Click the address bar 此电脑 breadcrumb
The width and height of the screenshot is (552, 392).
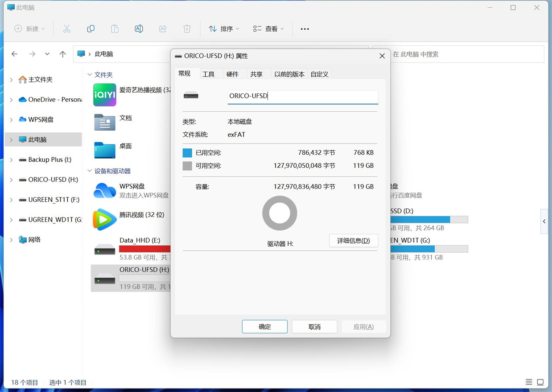point(104,54)
